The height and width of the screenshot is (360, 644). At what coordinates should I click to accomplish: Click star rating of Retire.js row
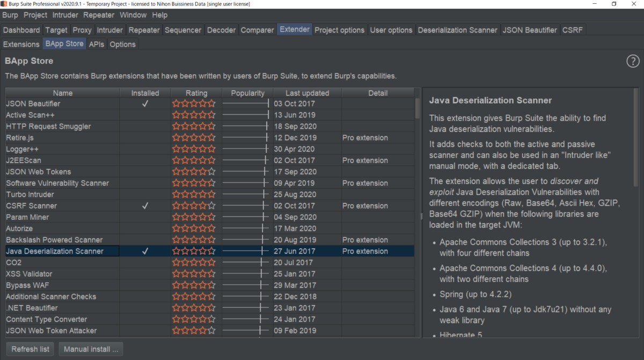click(194, 138)
